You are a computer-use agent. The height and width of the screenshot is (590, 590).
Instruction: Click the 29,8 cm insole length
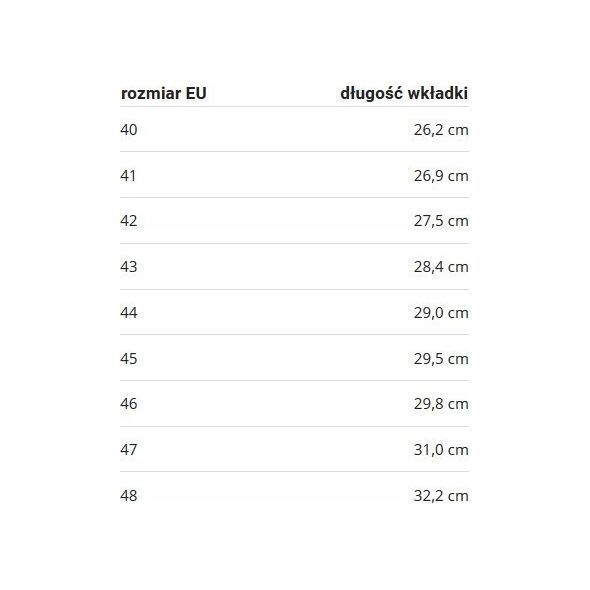[x=441, y=404]
